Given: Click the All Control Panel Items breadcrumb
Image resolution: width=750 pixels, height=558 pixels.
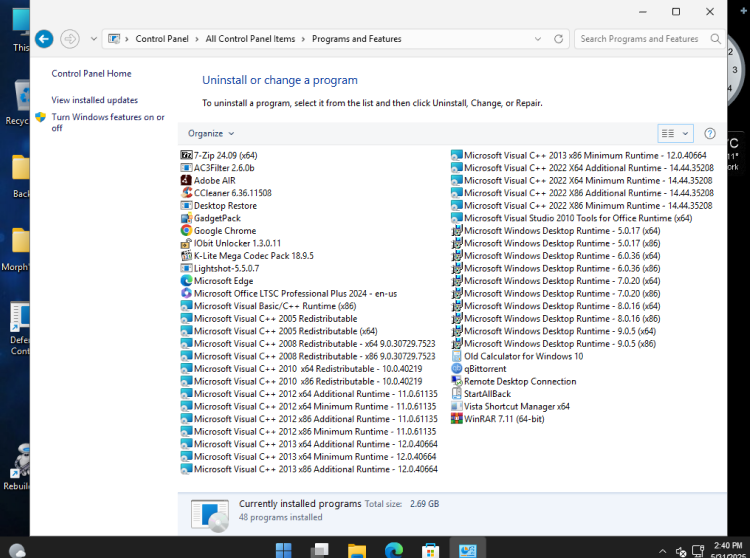Looking at the screenshot, I should click(x=250, y=39).
